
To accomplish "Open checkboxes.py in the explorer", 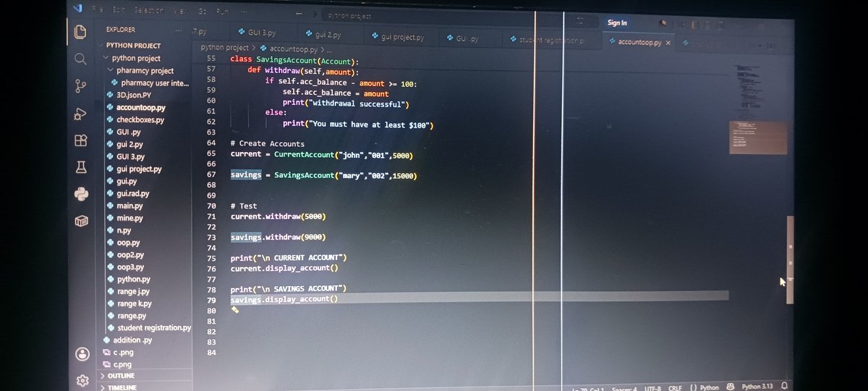I will pos(140,119).
